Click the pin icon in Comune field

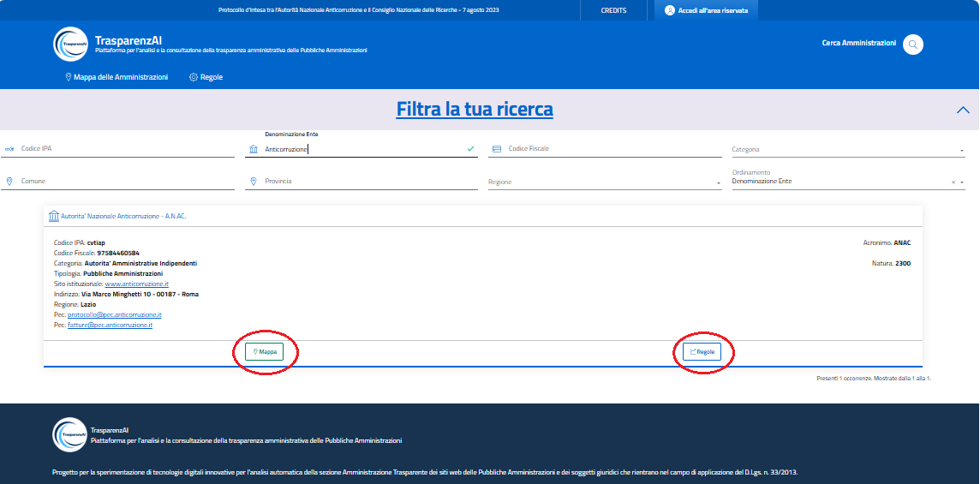(9, 182)
